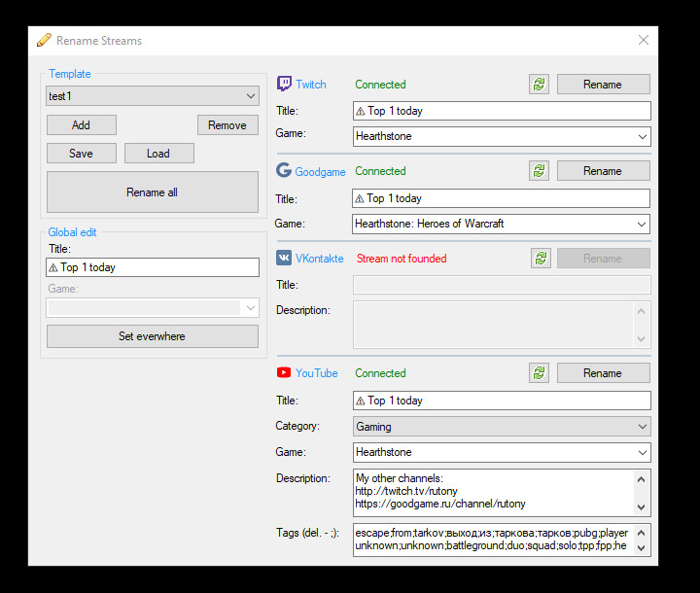Click the Goodgame logo icon

[284, 171]
